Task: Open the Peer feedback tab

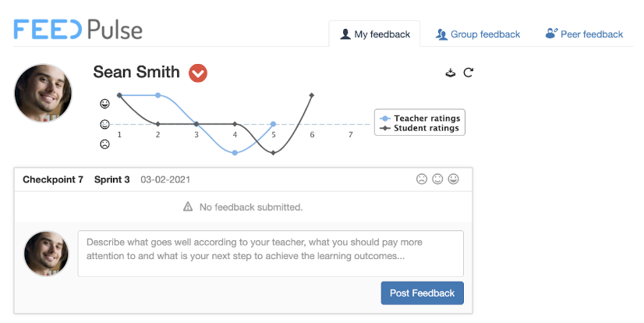Action: point(584,34)
